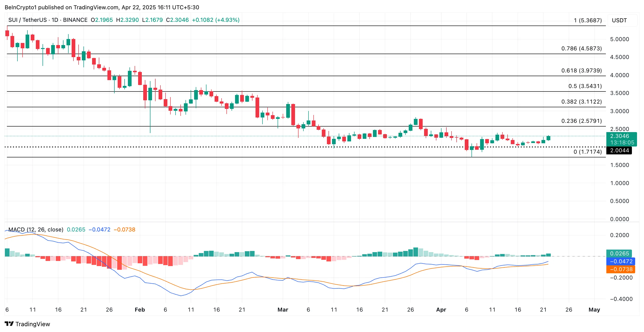The image size is (644, 332).
Task: Click the May label on time axis
Action: point(594,309)
